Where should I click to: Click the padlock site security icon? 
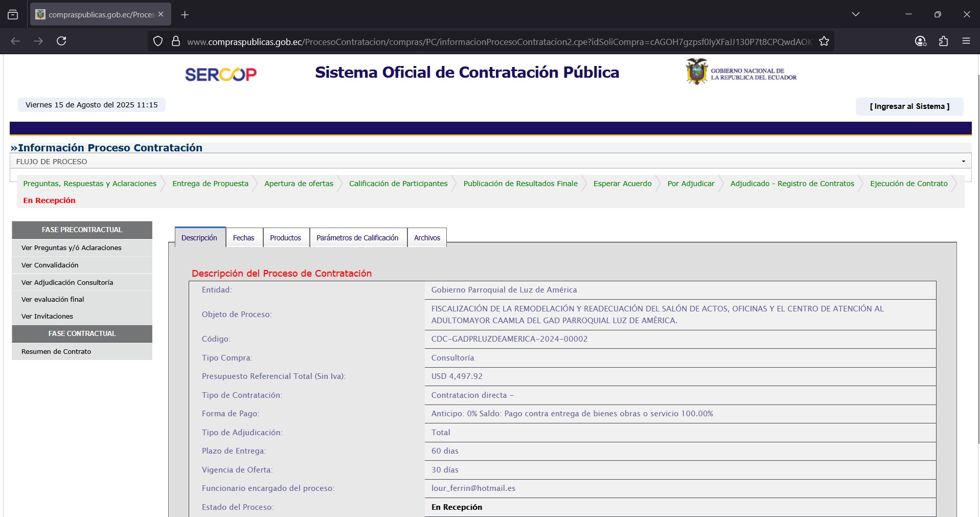coord(176,41)
